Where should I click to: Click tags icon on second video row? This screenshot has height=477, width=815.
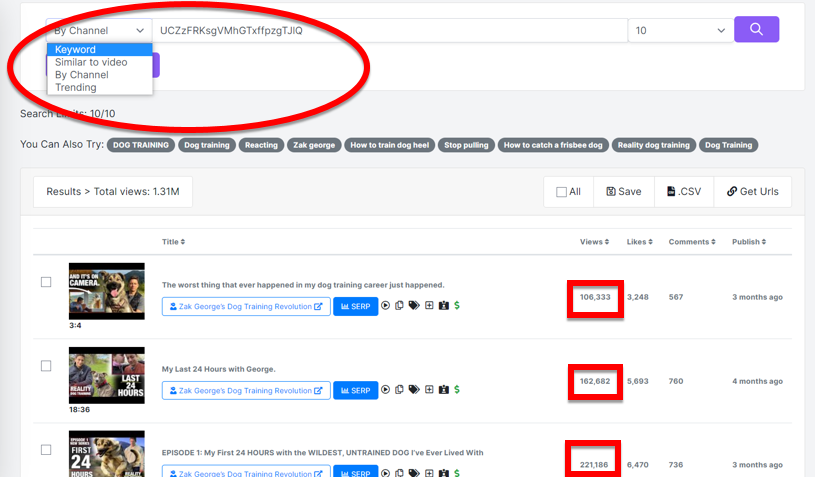click(x=414, y=390)
